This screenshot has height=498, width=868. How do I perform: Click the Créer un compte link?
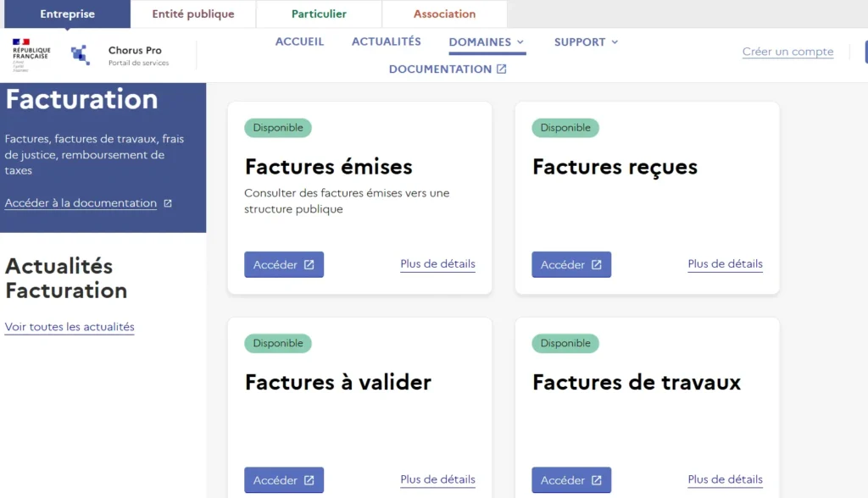(x=787, y=52)
